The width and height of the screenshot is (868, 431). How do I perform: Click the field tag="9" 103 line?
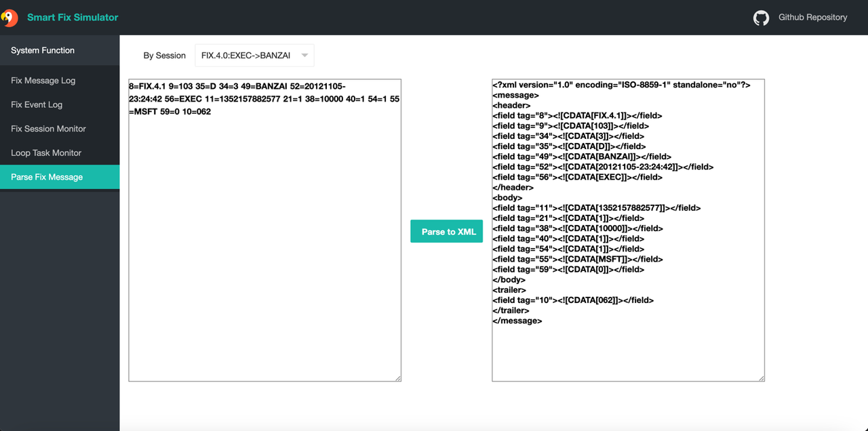coord(571,126)
